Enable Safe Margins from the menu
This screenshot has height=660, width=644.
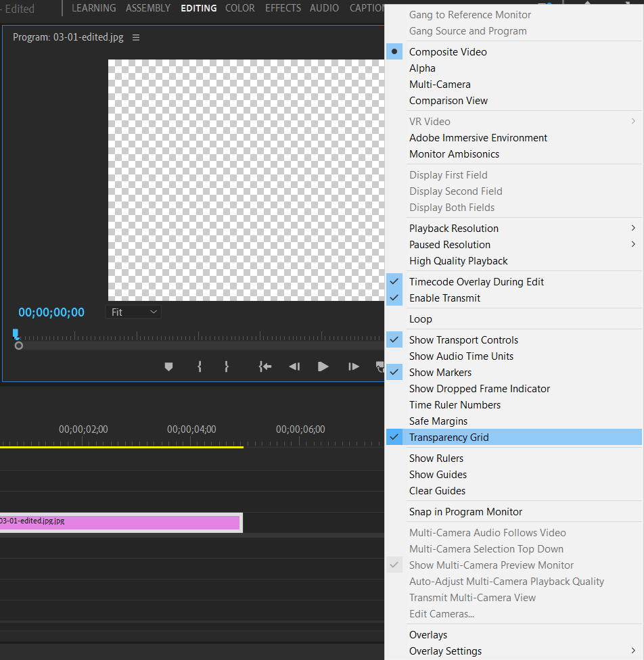tap(437, 421)
